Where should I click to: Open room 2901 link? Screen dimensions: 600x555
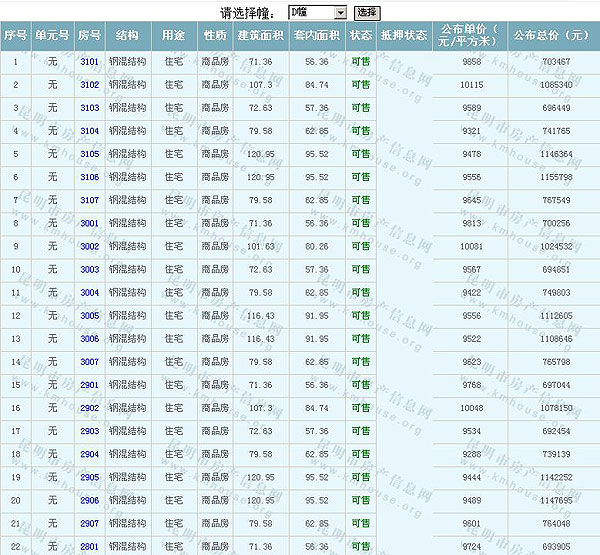(90, 385)
